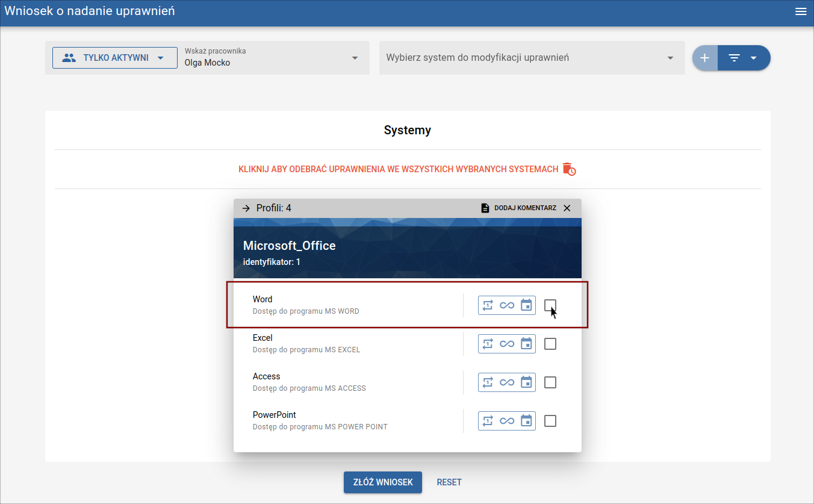814x504 pixels.
Task: Open the calendar icon for Word
Action: click(x=526, y=305)
